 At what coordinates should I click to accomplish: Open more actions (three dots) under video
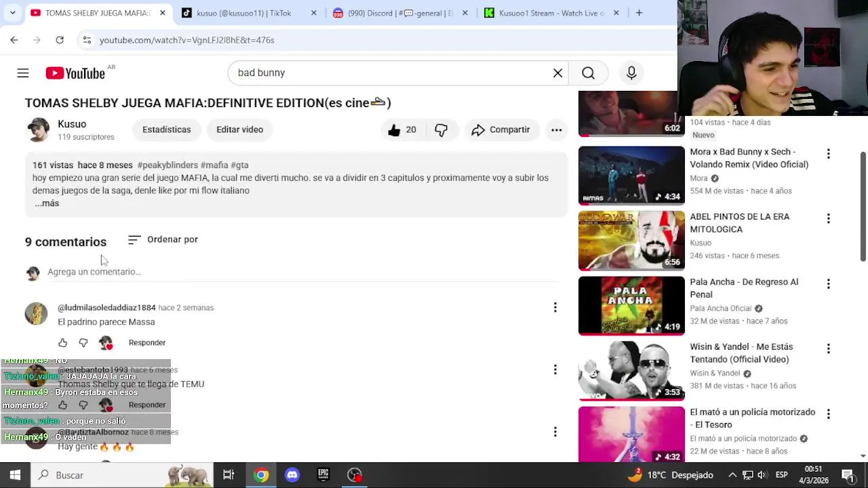point(556,130)
